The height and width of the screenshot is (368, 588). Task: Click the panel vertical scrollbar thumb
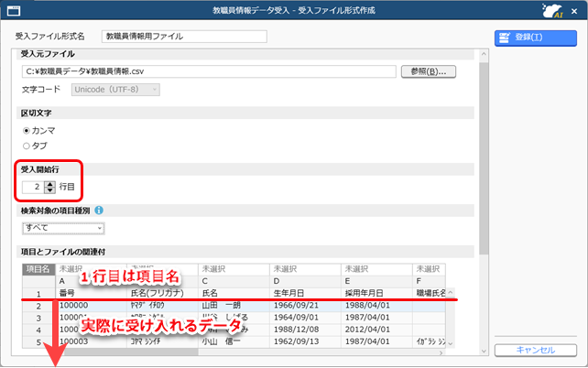pos(484,158)
